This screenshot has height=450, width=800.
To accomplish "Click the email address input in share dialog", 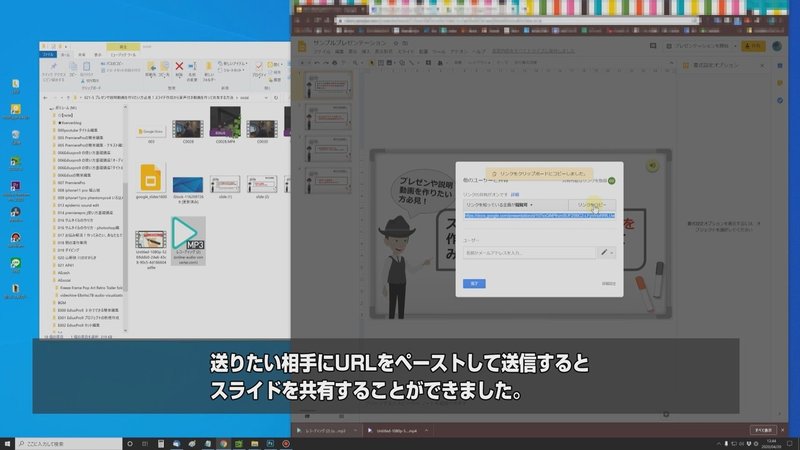I will pos(530,253).
